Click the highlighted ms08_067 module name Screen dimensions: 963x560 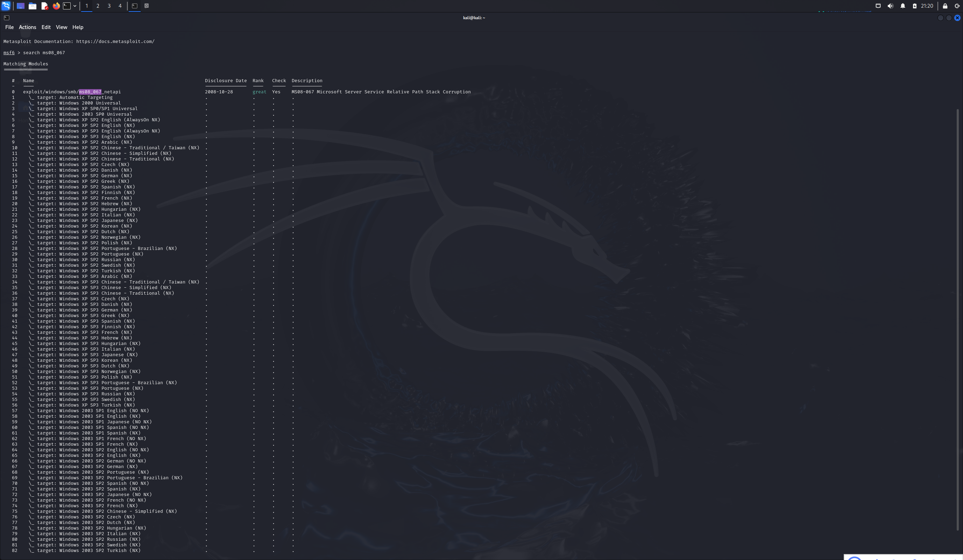pyautogui.click(x=90, y=92)
